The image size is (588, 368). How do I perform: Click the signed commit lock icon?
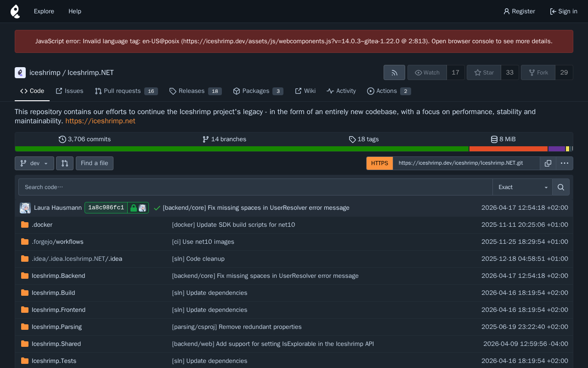(x=134, y=208)
